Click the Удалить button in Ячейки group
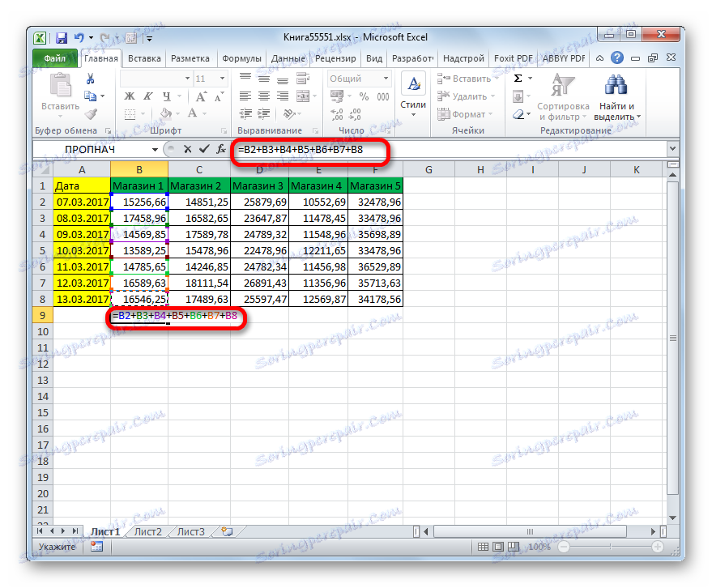Viewport: 712px width, 588px height. click(x=468, y=96)
